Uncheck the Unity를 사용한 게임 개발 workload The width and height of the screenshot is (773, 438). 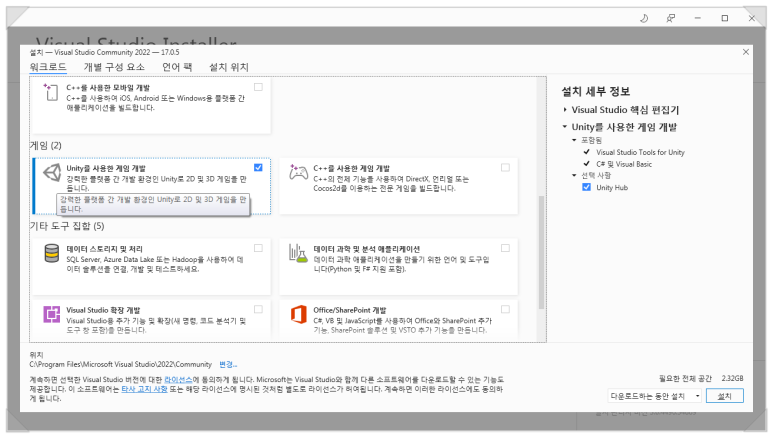[258, 168]
